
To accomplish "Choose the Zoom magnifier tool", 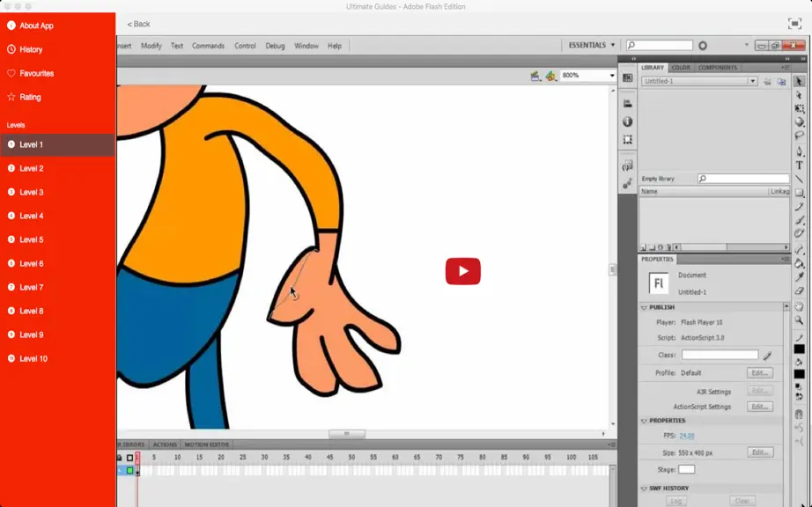I will coord(799,320).
